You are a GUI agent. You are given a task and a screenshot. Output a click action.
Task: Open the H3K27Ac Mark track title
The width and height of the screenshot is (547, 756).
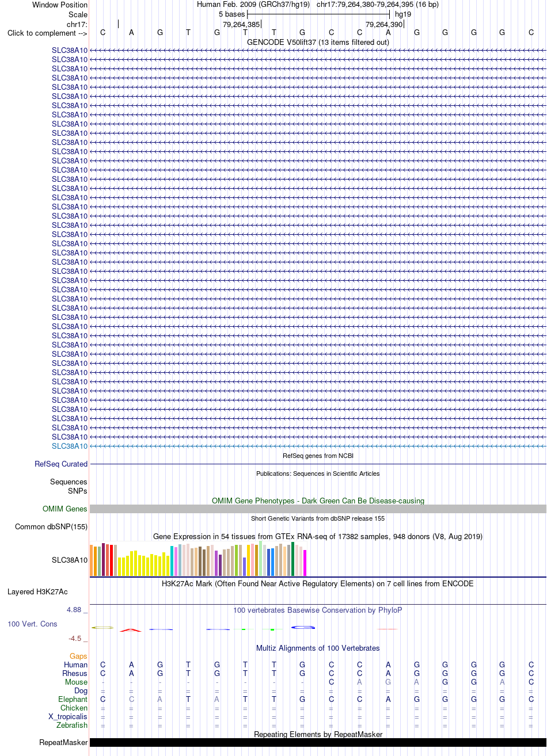(318, 583)
